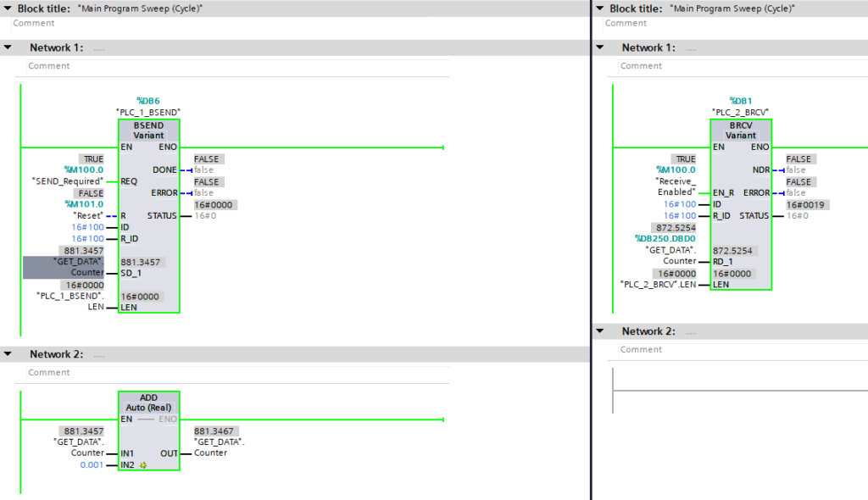The height and width of the screenshot is (500, 868).
Task: Click the "Receive_Enabled" operand on EN_R
Action: [675, 186]
